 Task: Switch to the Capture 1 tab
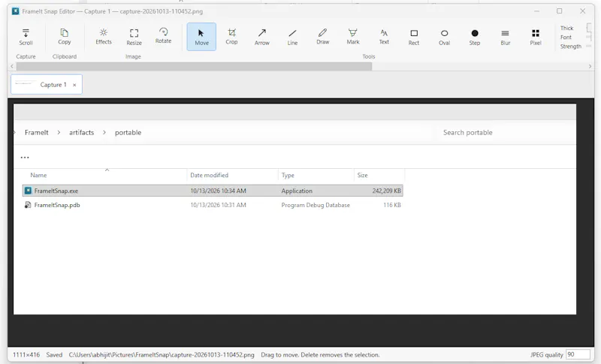pos(47,85)
